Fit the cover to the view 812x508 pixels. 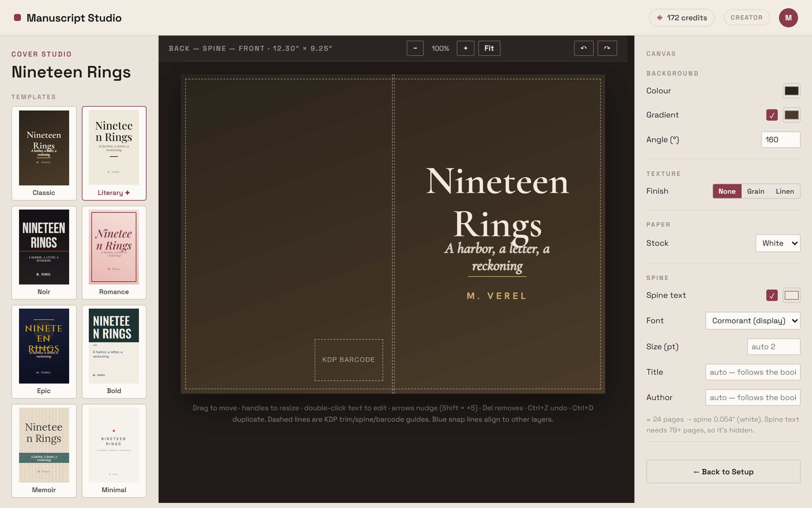click(489, 48)
